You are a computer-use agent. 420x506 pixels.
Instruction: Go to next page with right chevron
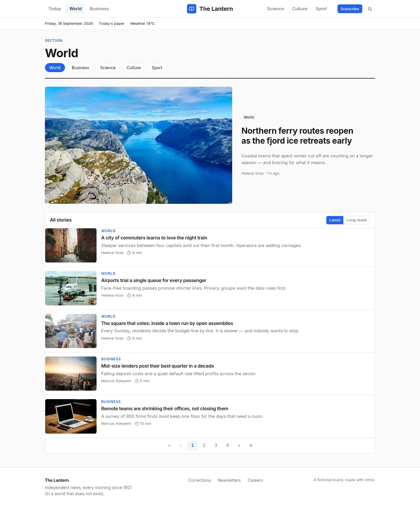point(239,446)
